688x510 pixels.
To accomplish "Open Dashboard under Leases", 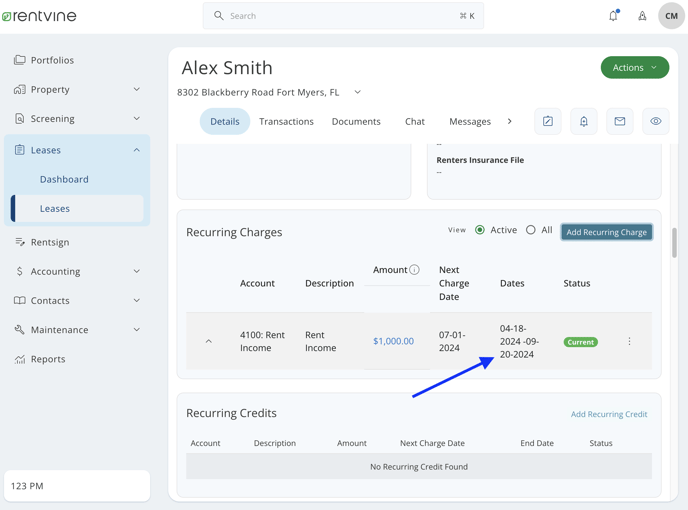I will tap(64, 179).
